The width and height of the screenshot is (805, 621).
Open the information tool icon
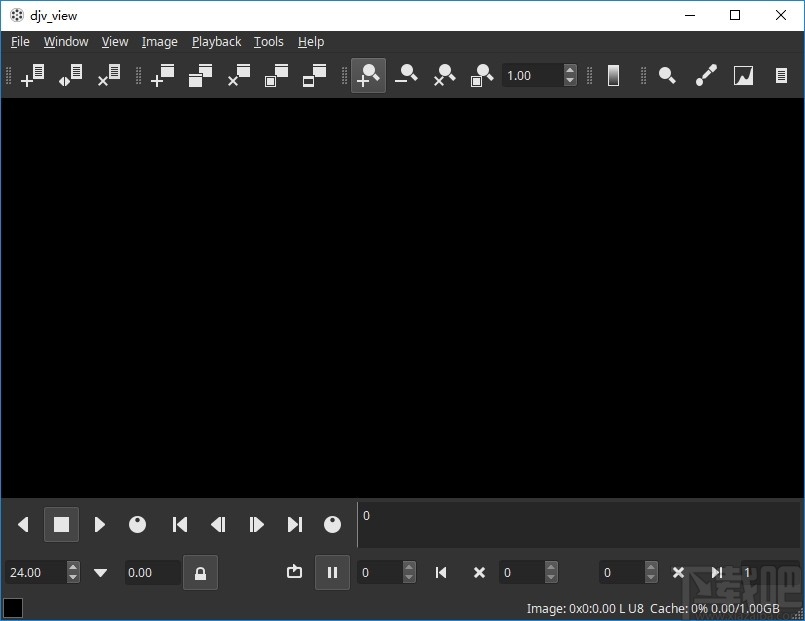click(x=781, y=76)
